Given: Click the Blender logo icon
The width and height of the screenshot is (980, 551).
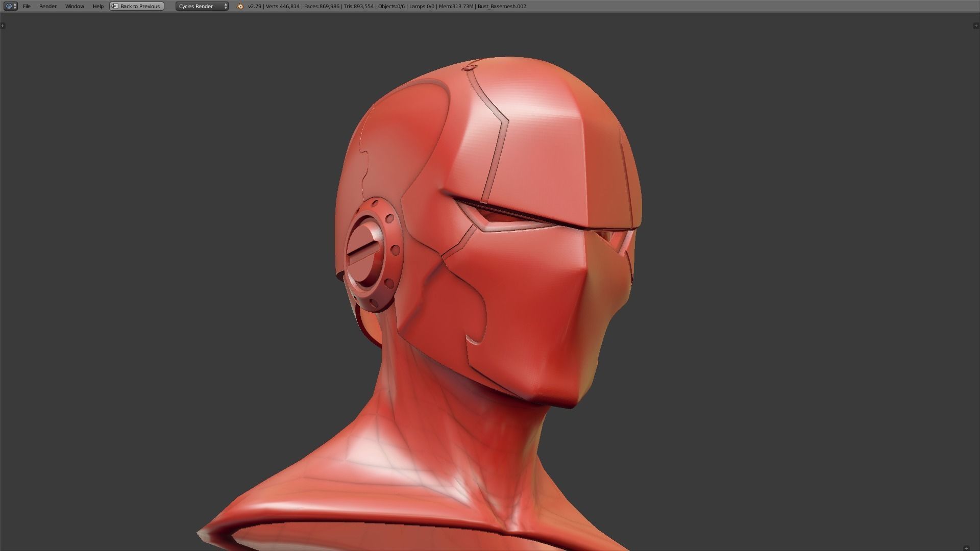Looking at the screenshot, I should coord(240,6).
